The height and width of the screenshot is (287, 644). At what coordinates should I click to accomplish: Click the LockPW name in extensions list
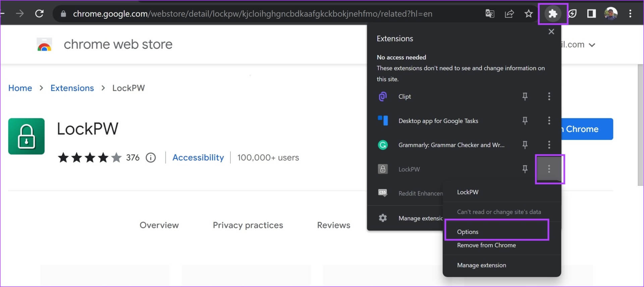tap(409, 169)
